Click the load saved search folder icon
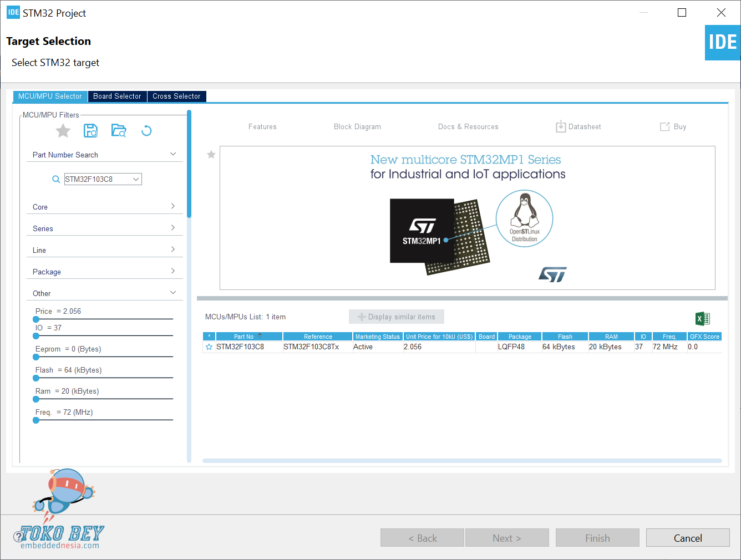This screenshot has height=560, width=741. click(x=119, y=131)
